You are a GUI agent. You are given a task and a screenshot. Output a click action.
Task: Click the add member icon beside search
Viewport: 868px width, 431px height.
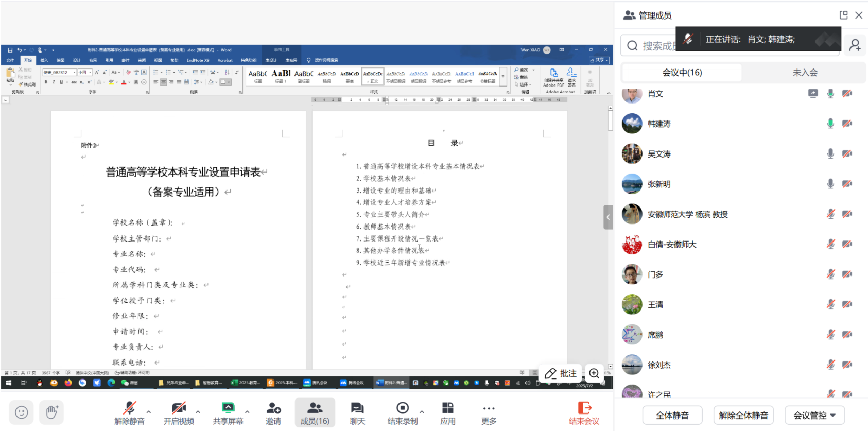click(x=855, y=46)
